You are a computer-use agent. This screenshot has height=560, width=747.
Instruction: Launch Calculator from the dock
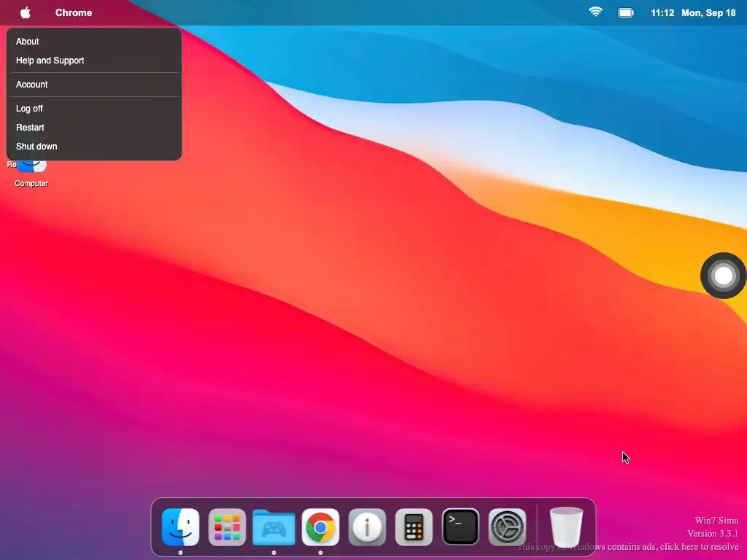click(414, 527)
